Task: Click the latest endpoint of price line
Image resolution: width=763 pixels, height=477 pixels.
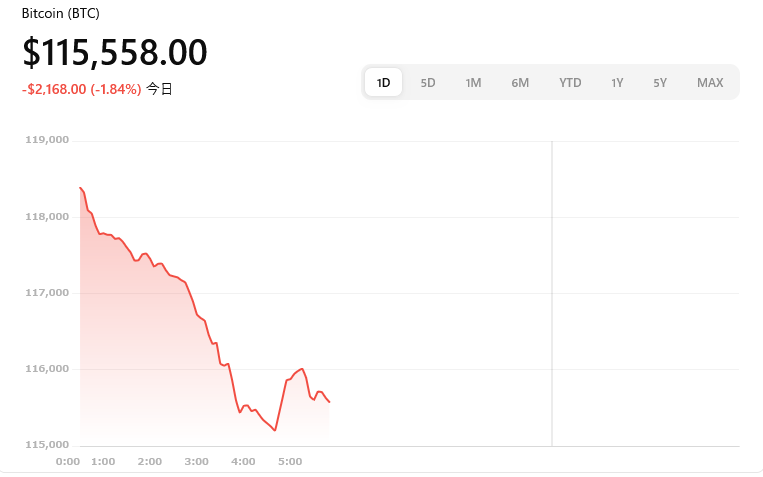Action: point(329,402)
